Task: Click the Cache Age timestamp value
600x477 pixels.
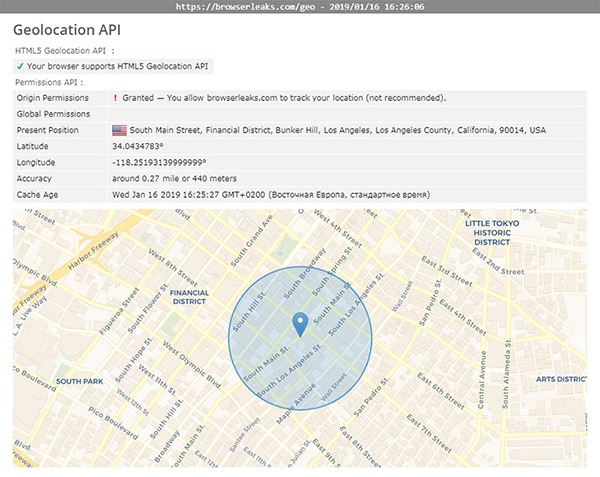Action: (x=271, y=195)
